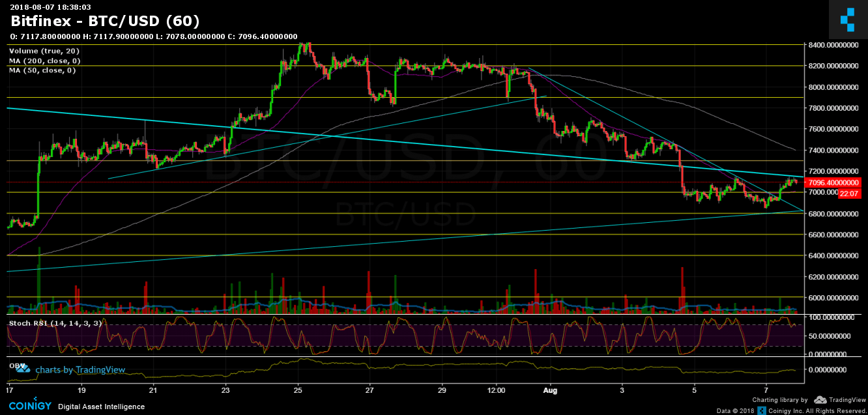
Task: Click the "21" date label on time axis
Action: pos(153,392)
